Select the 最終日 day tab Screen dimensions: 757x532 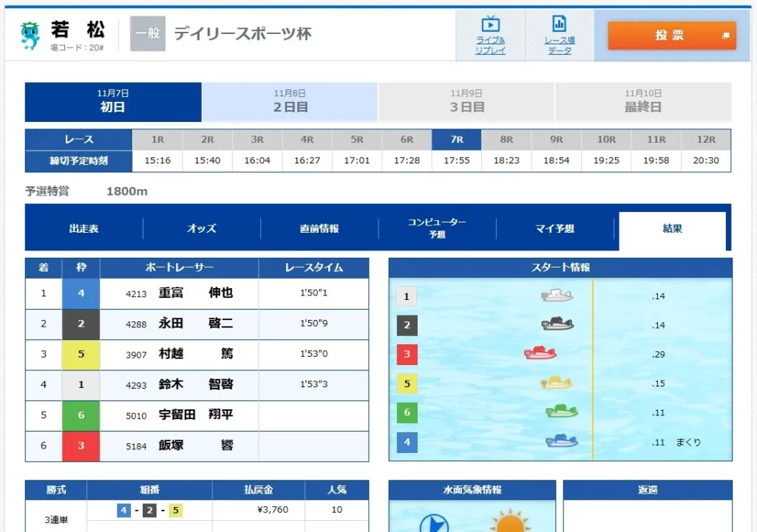pos(642,102)
